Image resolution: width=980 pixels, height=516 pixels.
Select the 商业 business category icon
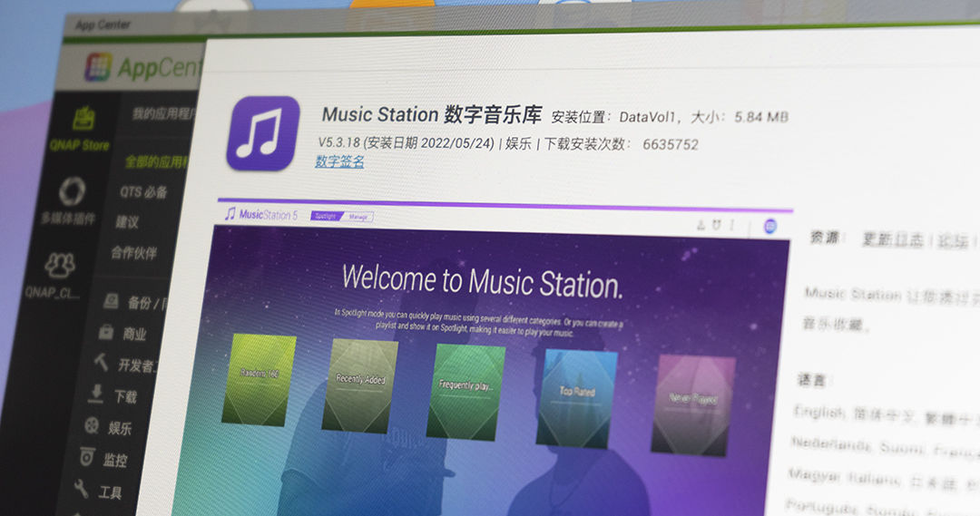point(106,331)
